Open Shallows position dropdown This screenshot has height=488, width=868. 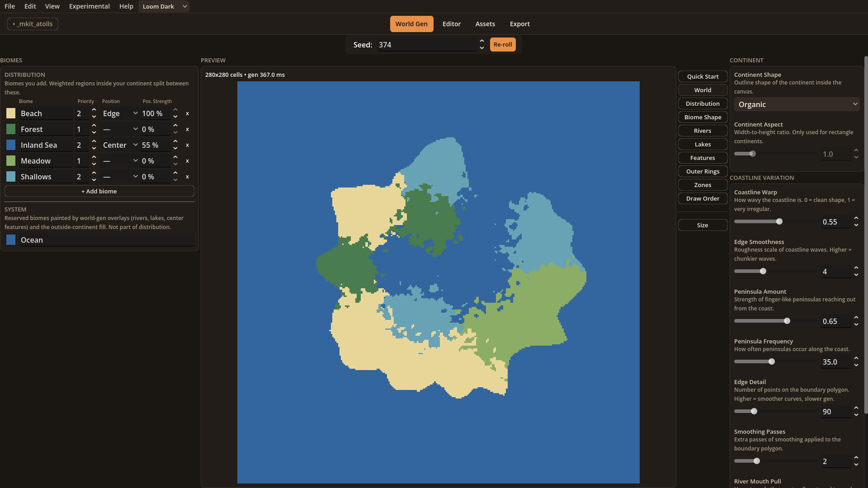coord(120,177)
